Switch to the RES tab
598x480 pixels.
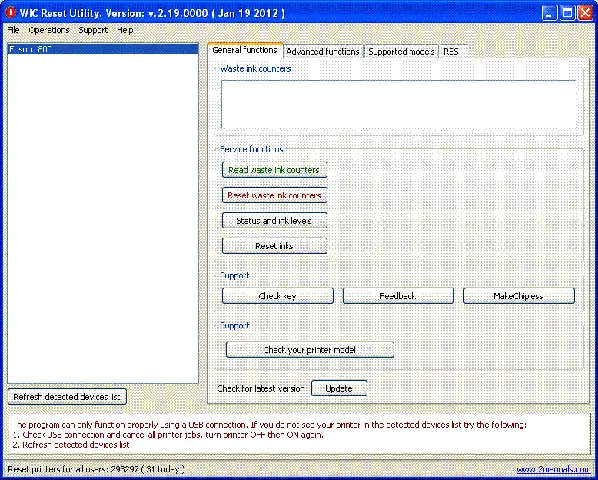coord(451,51)
